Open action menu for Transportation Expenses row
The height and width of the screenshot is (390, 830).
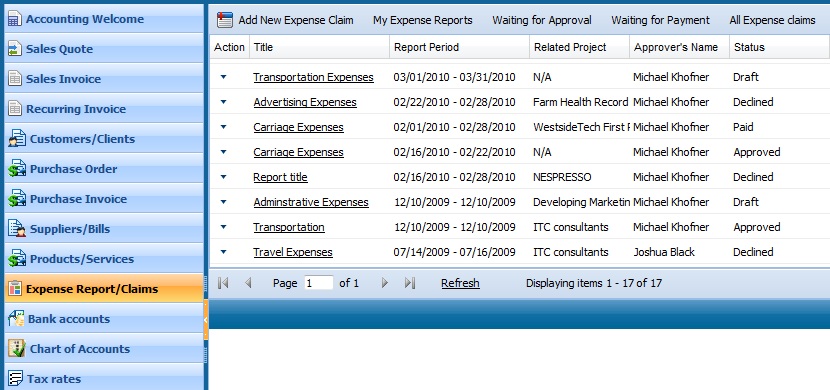coord(223,77)
